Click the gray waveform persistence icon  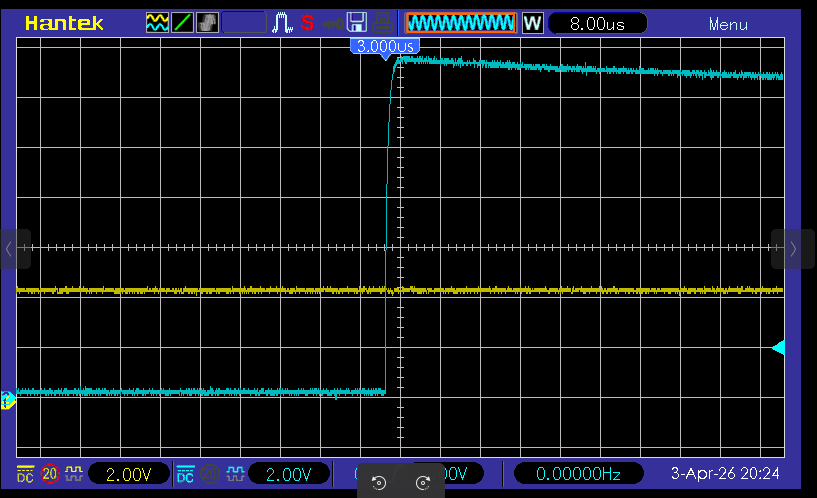point(207,23)
